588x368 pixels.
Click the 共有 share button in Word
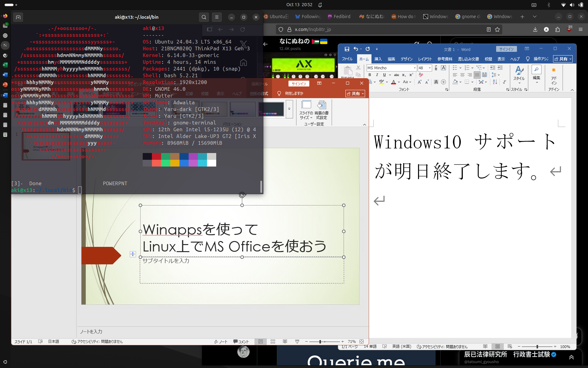click(x=563, y=59)
